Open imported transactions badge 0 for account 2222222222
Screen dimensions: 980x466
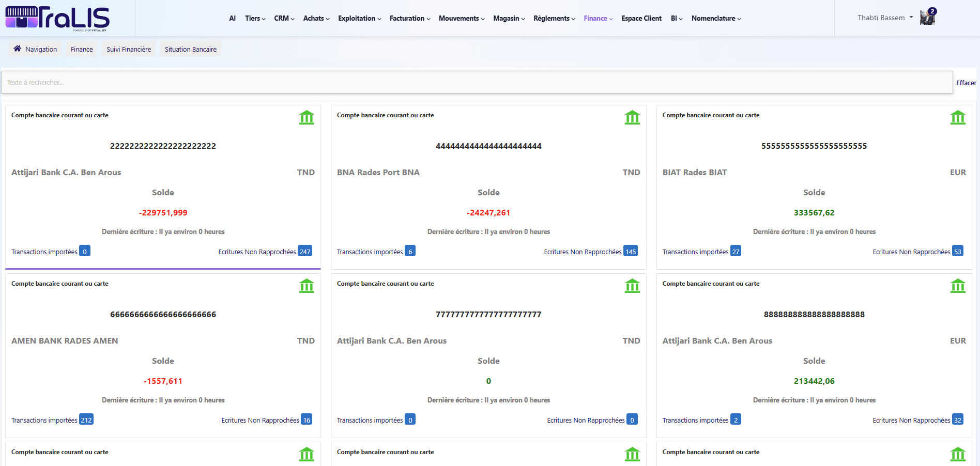click(x=85, y=251)
